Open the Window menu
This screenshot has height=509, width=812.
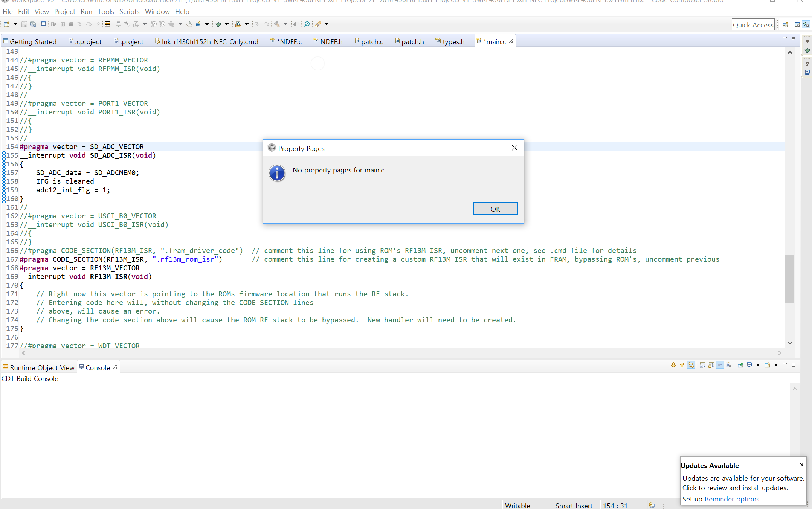157,12
